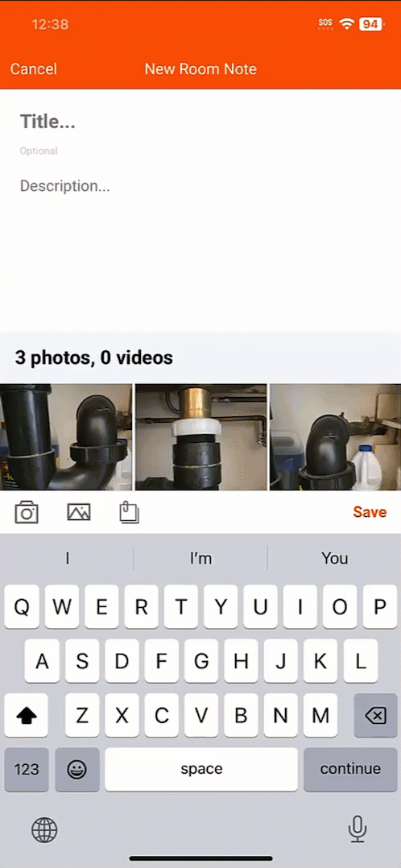
Task: Focus the Description text area
Action: pyautogui.click(x=200, y=243)
